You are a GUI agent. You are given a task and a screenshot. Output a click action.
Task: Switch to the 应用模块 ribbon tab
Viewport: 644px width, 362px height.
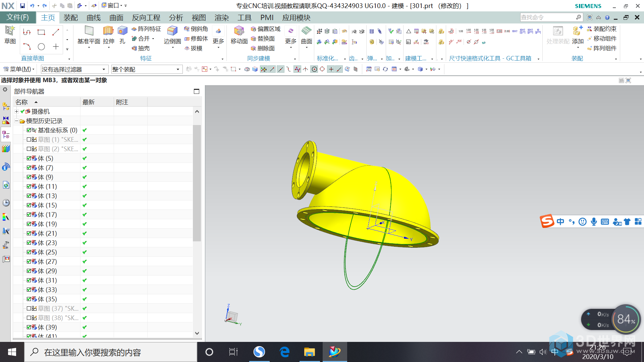click(x=297, y=17)
